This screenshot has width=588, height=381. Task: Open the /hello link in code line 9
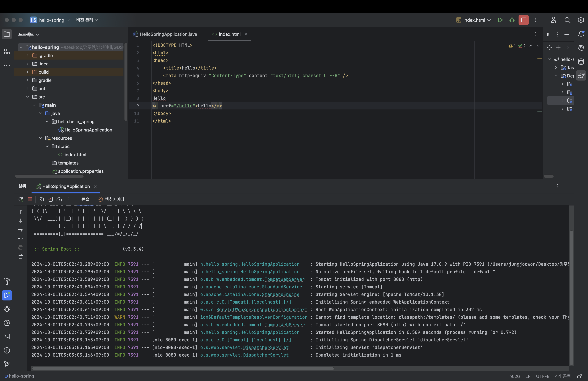tap(184, 106)
